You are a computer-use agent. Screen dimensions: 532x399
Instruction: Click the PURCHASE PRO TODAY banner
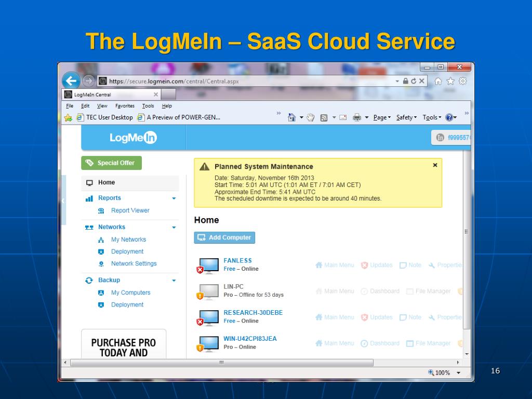124,344
